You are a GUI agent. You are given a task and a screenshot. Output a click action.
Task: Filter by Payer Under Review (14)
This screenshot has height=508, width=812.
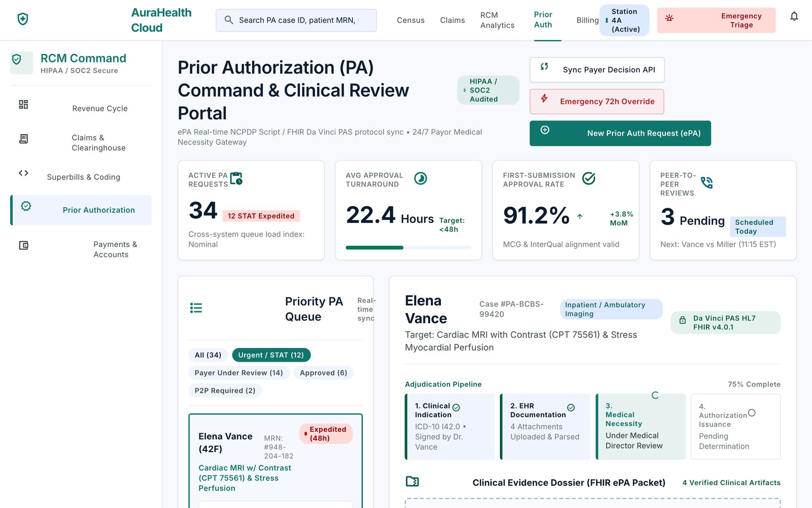tap(239, 373)
